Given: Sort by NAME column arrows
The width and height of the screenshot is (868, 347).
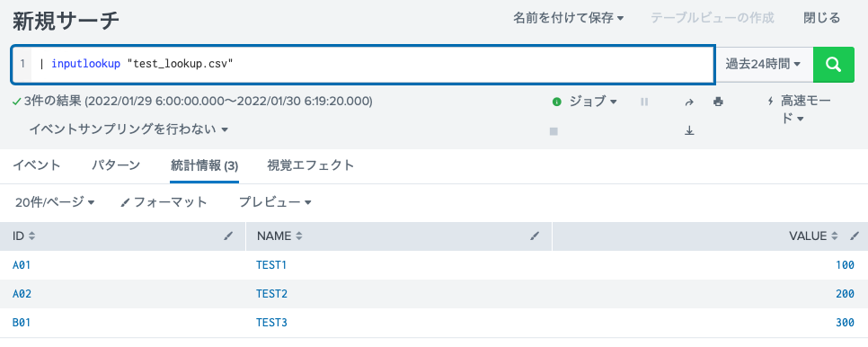Looking at the screenshot, I should point(299,236).
